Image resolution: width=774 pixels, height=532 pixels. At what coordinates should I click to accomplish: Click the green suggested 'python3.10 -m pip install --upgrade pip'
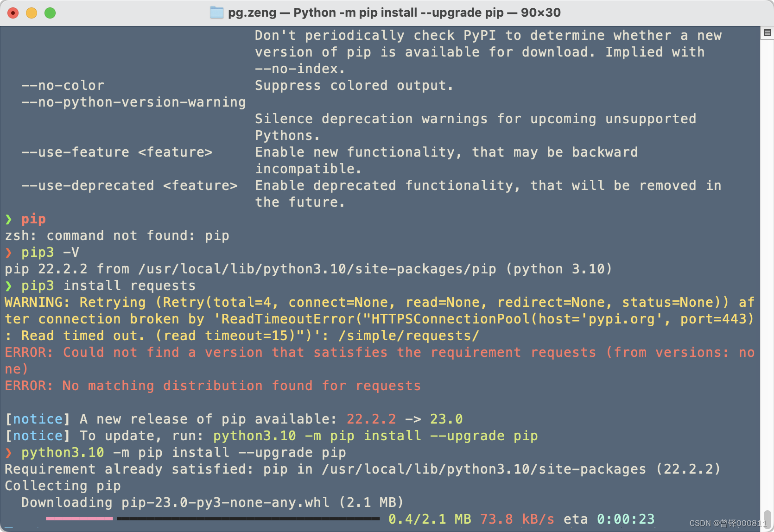[375, 436]
